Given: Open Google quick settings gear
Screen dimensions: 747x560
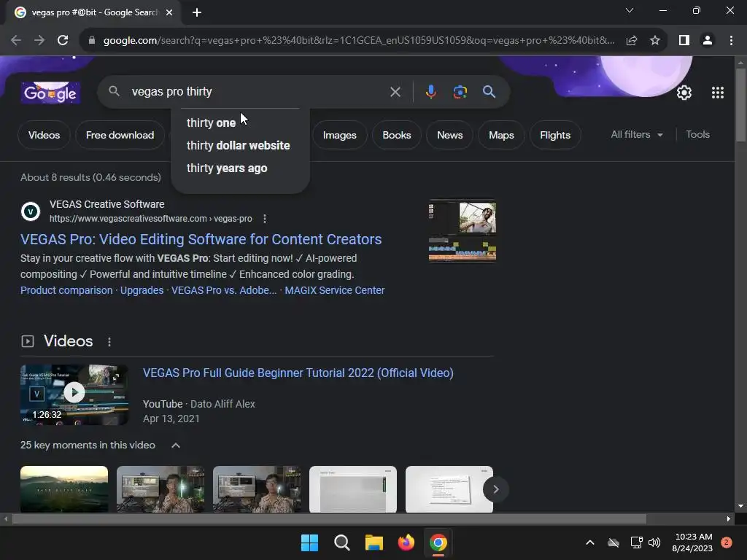Looking at the screenshot, I should (x=684, y=93).
